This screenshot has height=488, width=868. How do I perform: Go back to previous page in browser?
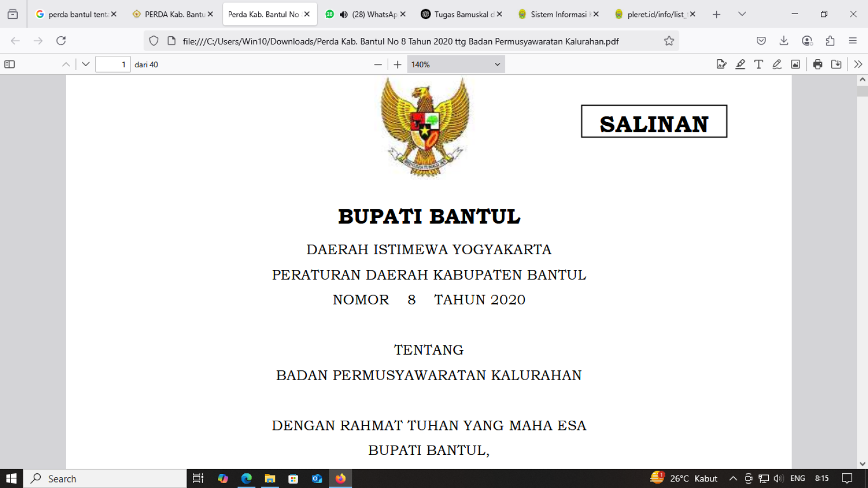coord(15,41)
